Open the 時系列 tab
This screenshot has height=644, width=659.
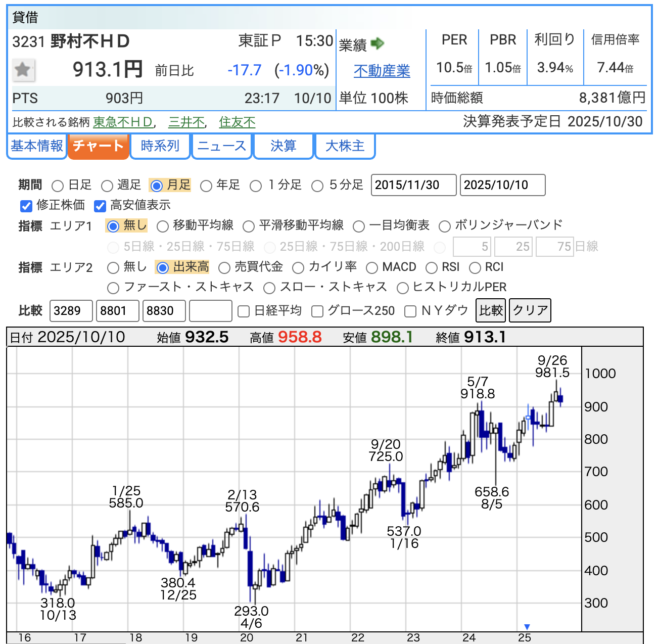click(160, 146)
